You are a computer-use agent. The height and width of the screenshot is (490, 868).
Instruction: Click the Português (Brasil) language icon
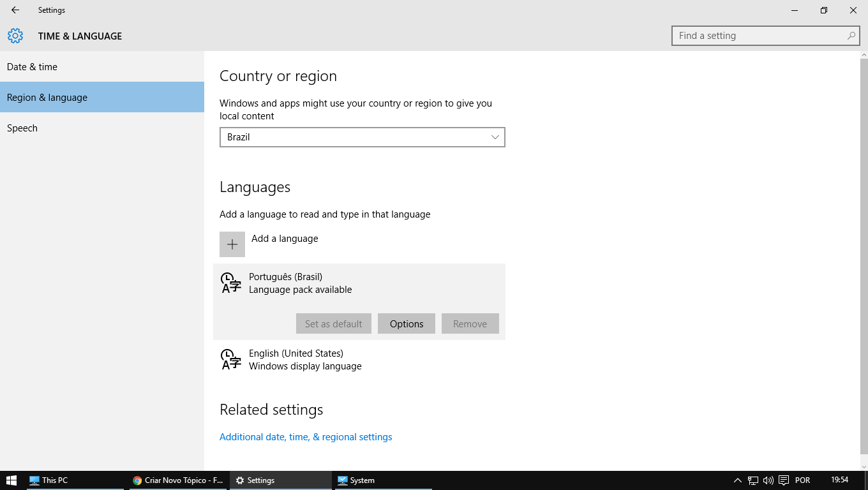click(231, 283)
